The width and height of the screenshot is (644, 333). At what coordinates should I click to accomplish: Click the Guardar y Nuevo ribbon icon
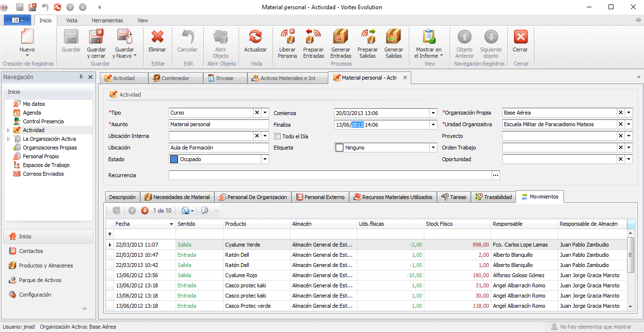point(124,37)
